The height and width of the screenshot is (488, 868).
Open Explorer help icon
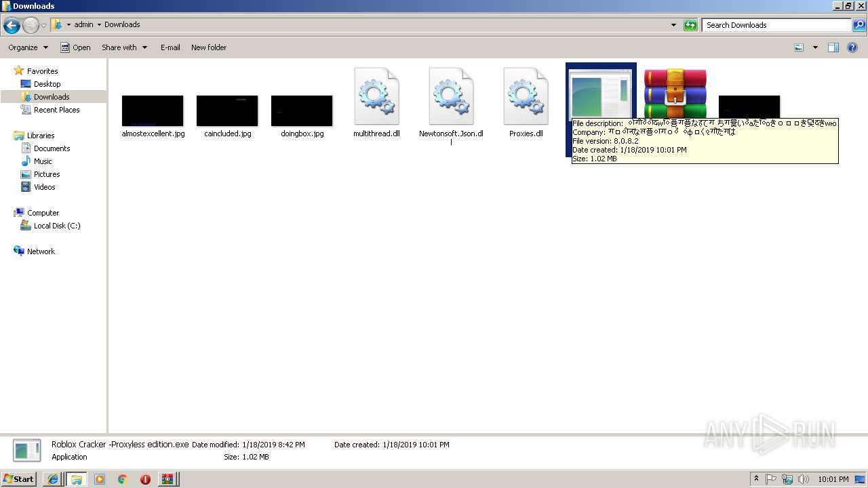point(854,47)
